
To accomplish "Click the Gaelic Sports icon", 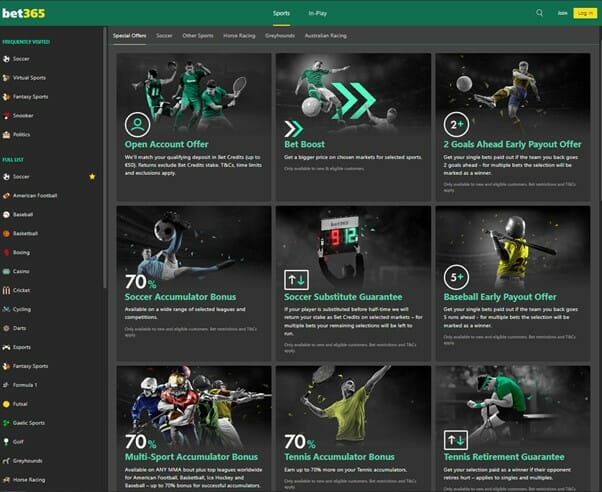I will coord(6,423).
